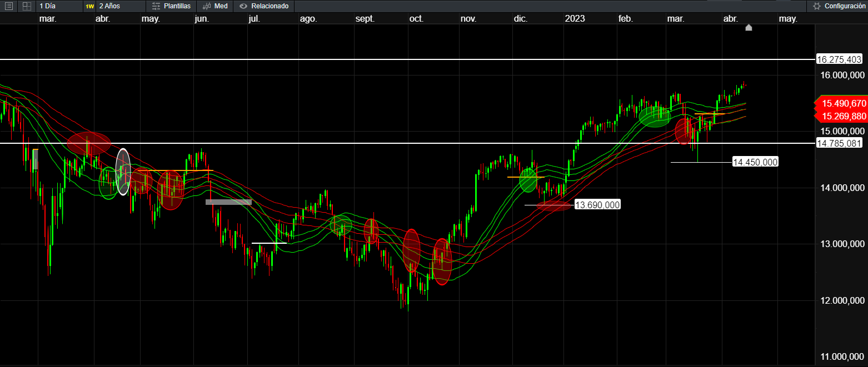The width and height of the screenshot is (868, 367).
Task: Click the 14.450,000 price level label
Action: pyautogui.click(x=755, y=162)
